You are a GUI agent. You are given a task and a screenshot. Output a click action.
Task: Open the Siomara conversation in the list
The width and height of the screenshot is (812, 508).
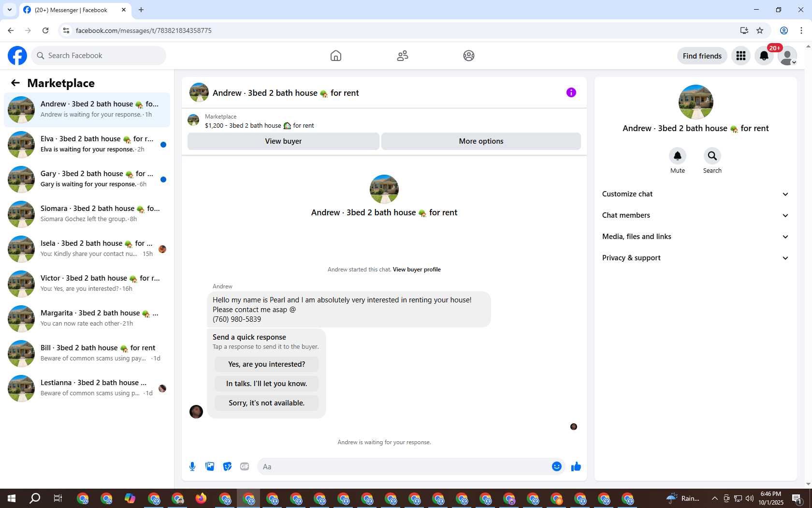87,214
